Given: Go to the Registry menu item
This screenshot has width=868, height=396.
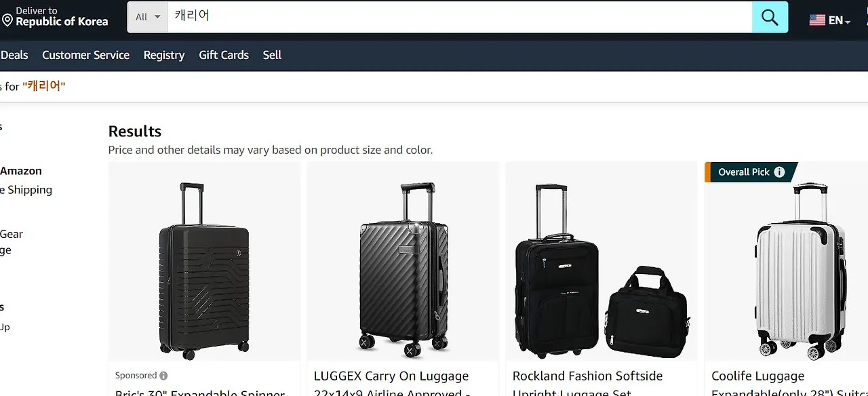Looking at the screenshot, I should pyautogui.click(x=164, y=55).
